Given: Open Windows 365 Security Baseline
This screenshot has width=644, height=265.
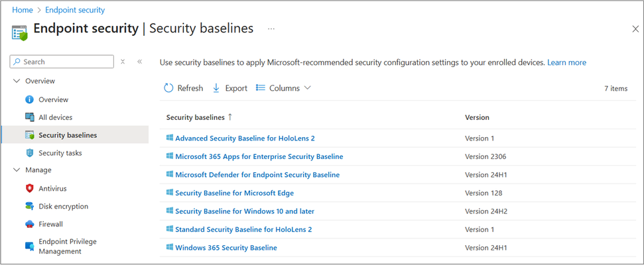Looking at the screenshot, I should click(226, 248).
